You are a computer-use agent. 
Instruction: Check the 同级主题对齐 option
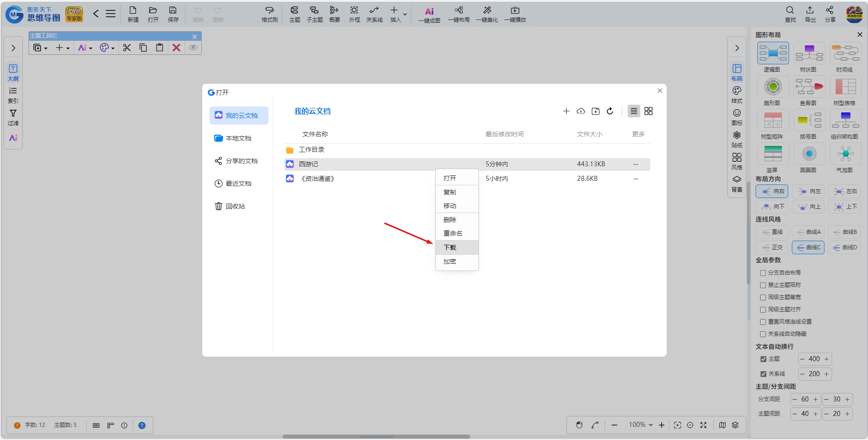coord(763,309)
